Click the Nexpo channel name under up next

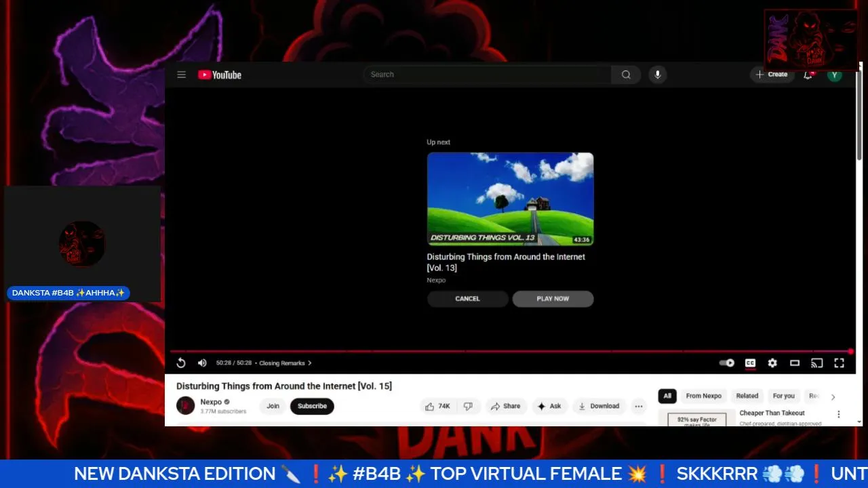click(x=436, y=280)
